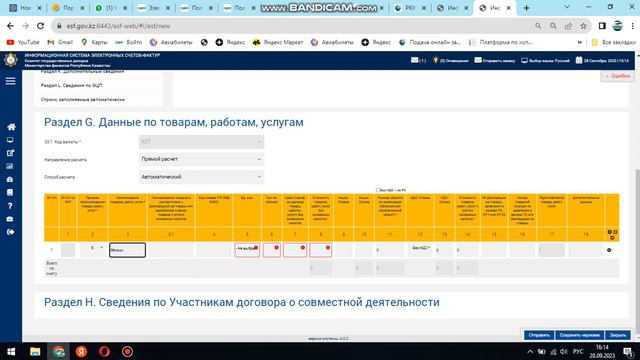This screenshot has width=640, height=360.
Task: Open the lightbulb notifications (Оповещения) icon
Action: point(450,60)
